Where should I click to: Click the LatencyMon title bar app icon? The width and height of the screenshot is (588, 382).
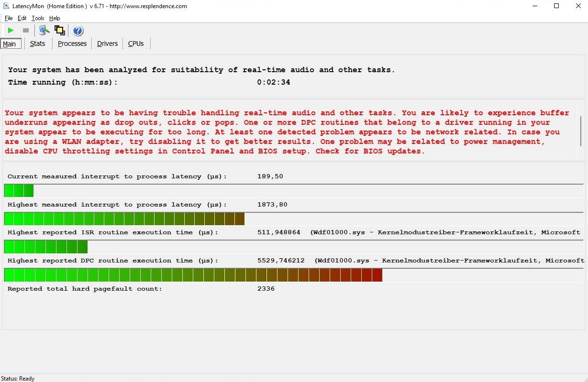(6, 6)
